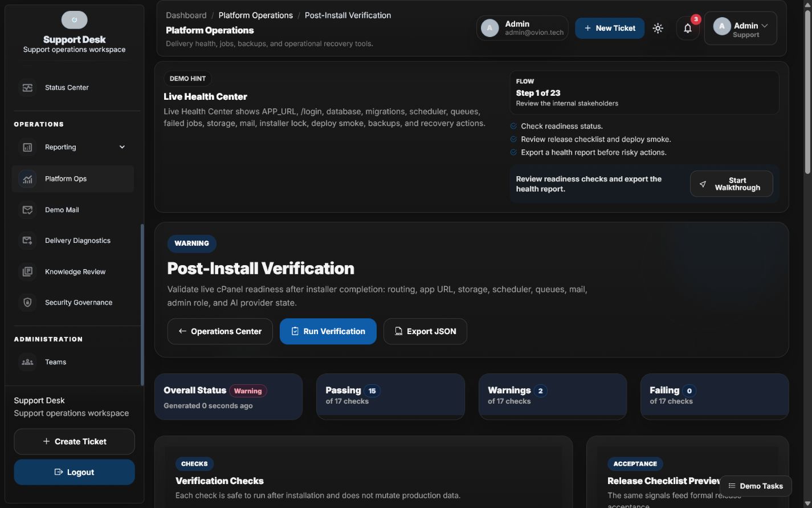Click the Support Desk logo at top

75,20
